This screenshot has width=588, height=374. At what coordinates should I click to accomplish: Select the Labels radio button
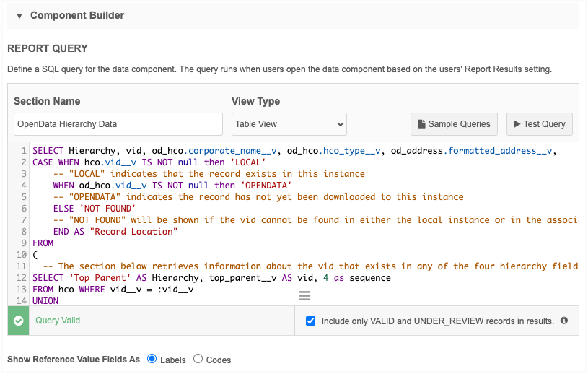[152, 359]
